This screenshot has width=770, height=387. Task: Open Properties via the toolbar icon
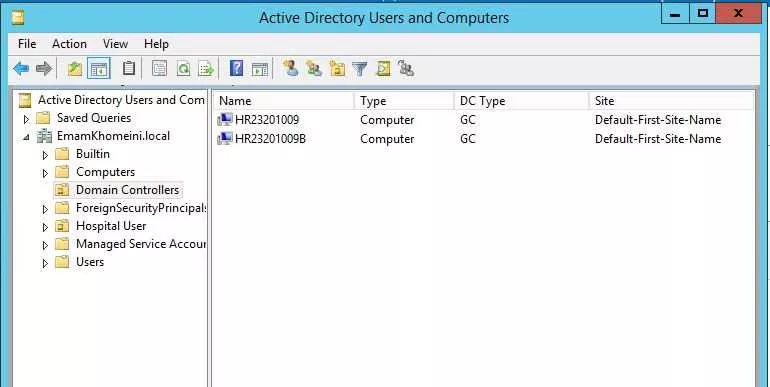(159, 69)
